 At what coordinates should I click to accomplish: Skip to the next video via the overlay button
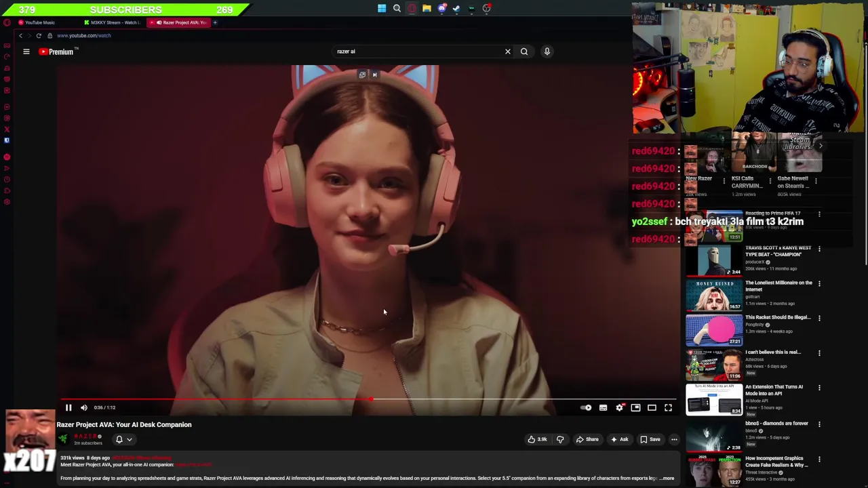tap(374, 75)
